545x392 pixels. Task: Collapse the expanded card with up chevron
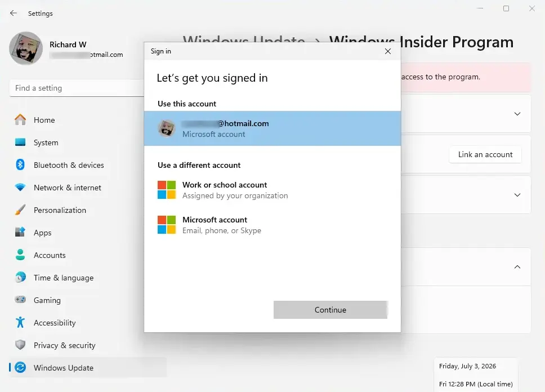[517, 267]
